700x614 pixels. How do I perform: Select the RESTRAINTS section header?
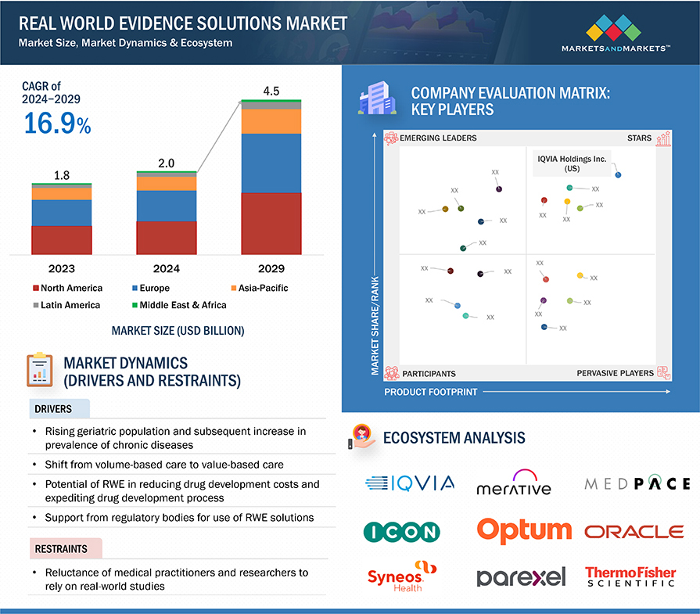(x=60, y=549)
